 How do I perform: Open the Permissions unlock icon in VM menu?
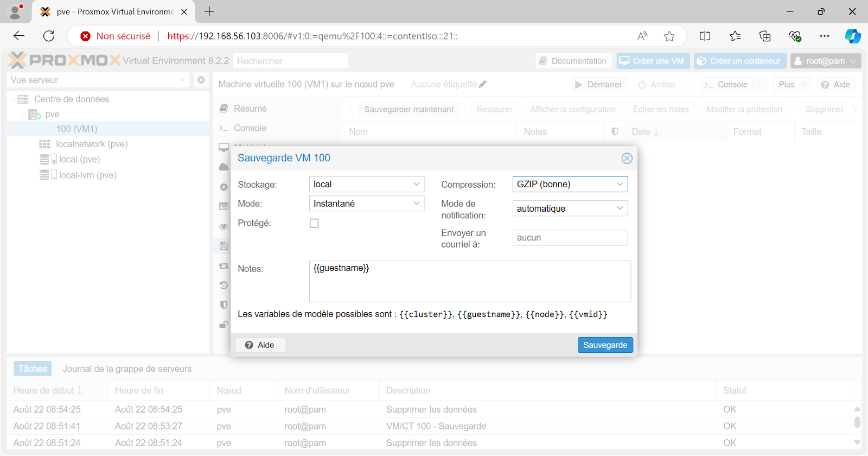pos(224,325)
